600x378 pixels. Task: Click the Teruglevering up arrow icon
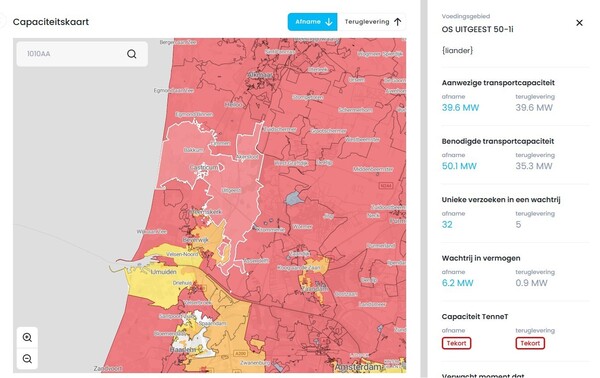[398, 22]
